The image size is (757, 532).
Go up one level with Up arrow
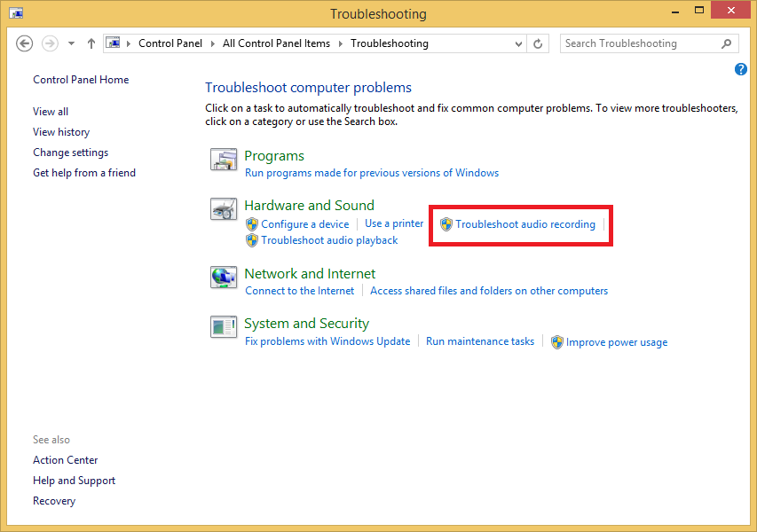pyautogui.click(x=91, y=43)
